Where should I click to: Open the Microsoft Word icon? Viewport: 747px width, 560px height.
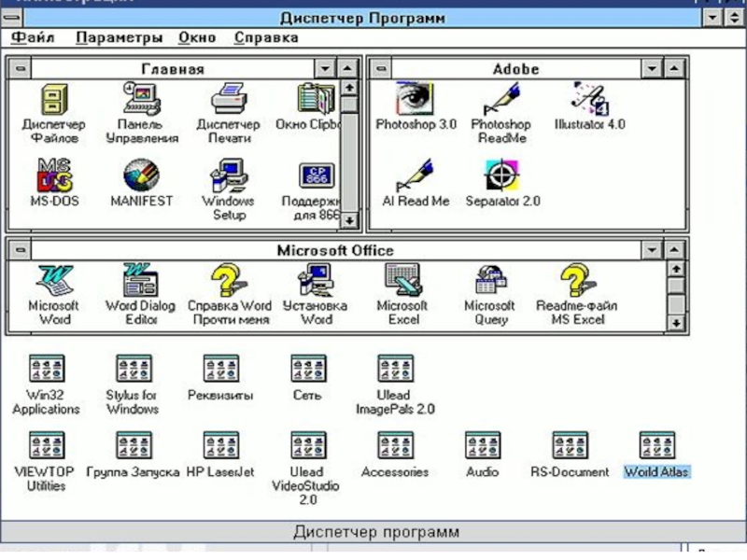tap(53, 281)
